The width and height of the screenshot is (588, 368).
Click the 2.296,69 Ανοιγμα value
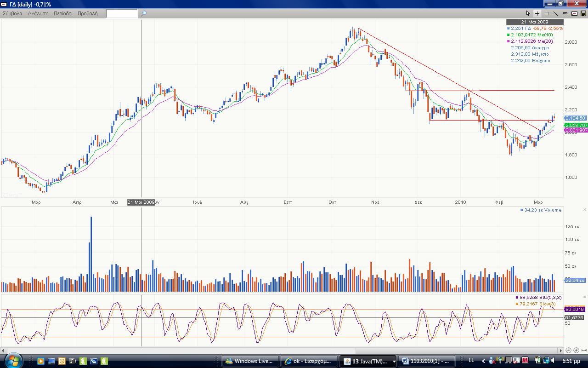tap(530, 48)
